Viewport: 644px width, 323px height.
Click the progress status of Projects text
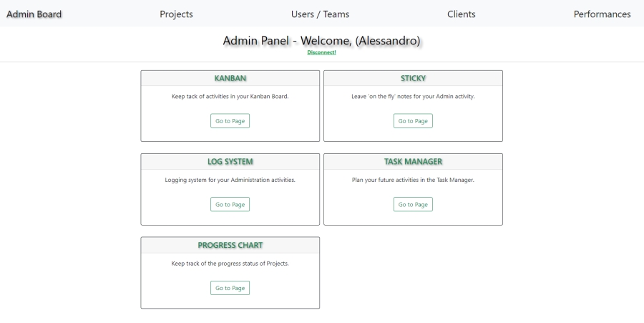click(230, 264)
